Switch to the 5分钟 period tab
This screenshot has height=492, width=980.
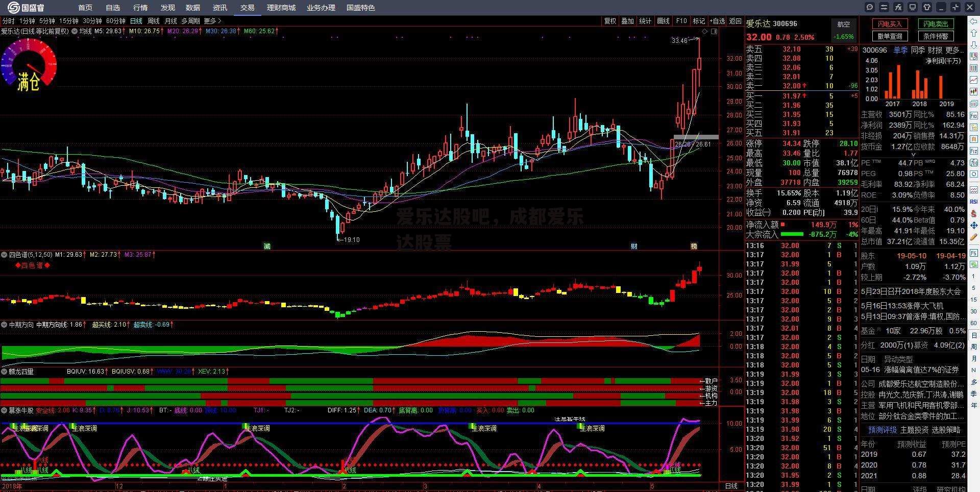click(47, 21)
